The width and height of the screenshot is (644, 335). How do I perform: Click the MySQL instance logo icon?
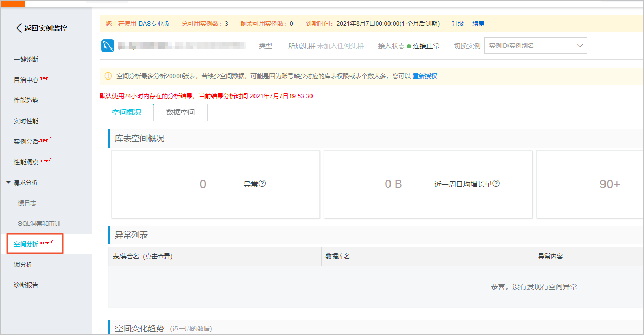tap(108, 46)
